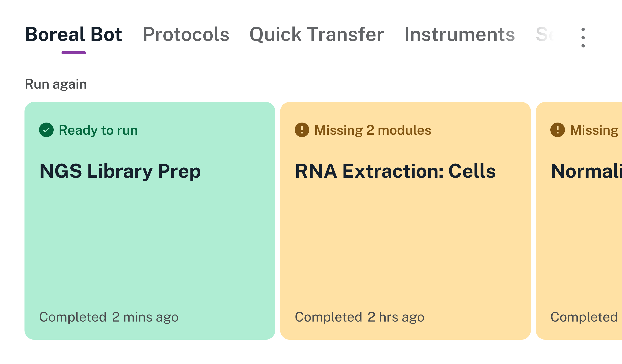Open the partially hidden tab after Instruments
622x364 pixels.
click(544, 34)
